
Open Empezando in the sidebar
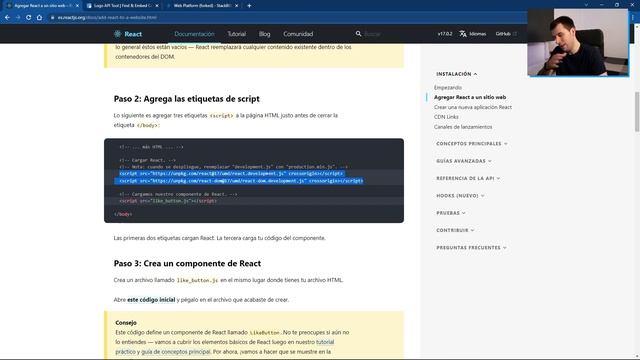(448, 88)
